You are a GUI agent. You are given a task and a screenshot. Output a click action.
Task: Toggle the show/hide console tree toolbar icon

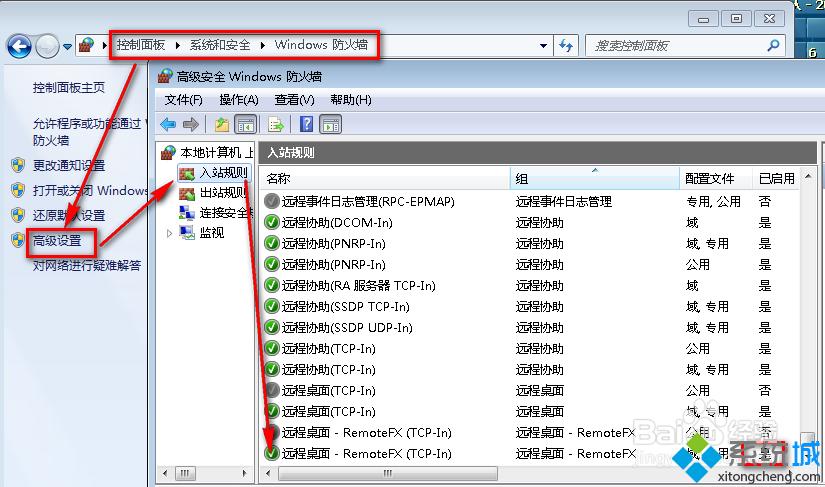(x=246, y=125)
